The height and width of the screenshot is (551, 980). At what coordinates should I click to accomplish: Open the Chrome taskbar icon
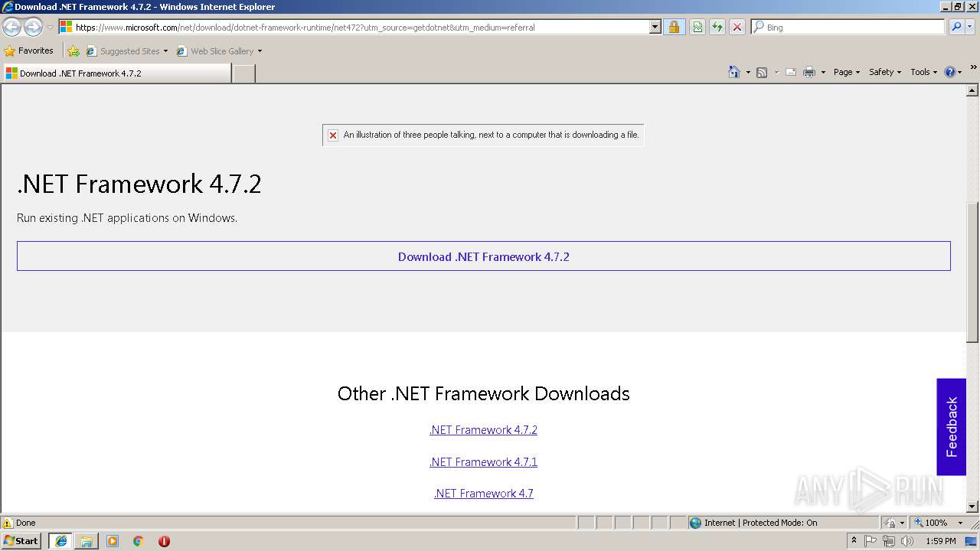[x=139, y=541]
